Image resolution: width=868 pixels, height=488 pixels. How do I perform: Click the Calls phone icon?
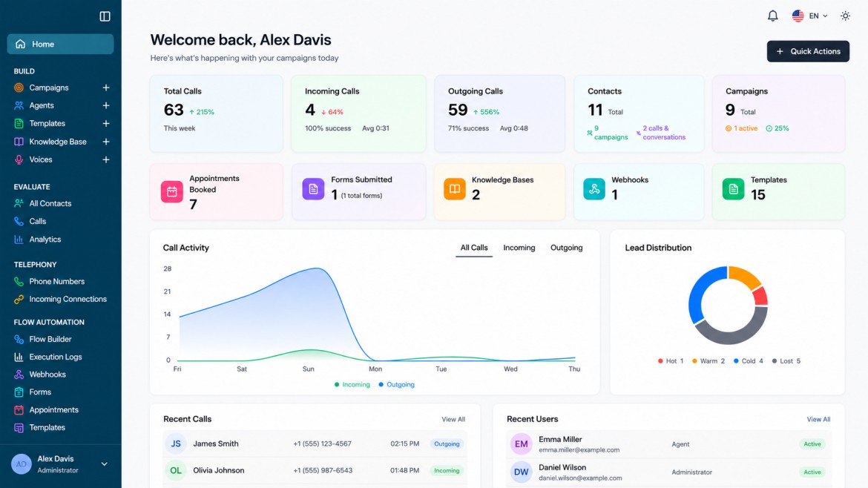[x=19, y=221]
